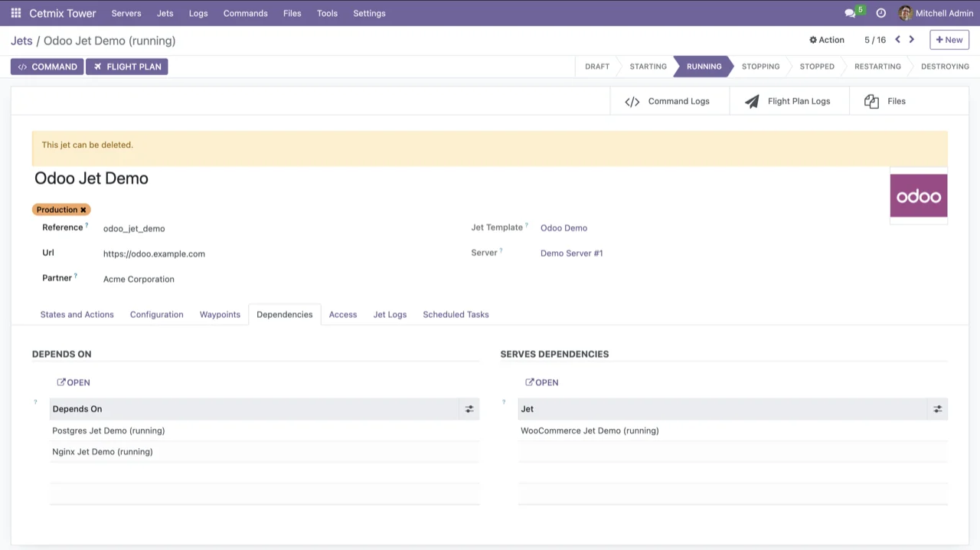Toggle column options in Depends On table

click(x=469, y=409)
